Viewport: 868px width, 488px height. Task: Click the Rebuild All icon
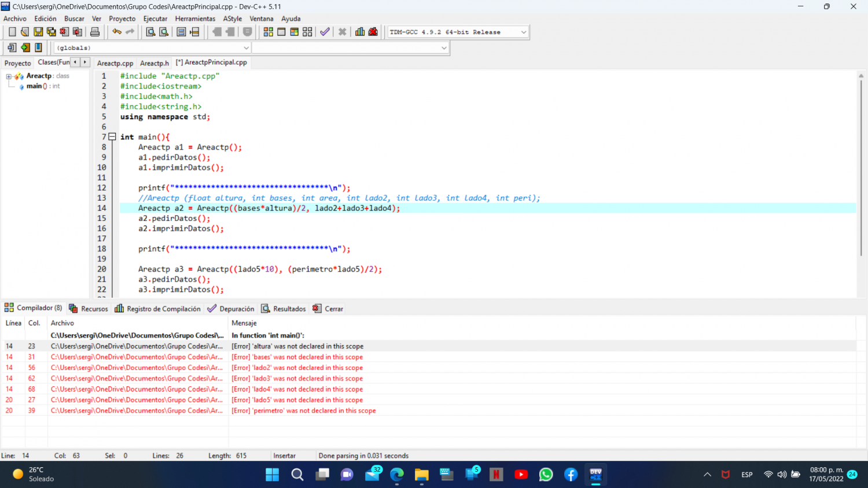pyautogui.click(x=307, y=32)
